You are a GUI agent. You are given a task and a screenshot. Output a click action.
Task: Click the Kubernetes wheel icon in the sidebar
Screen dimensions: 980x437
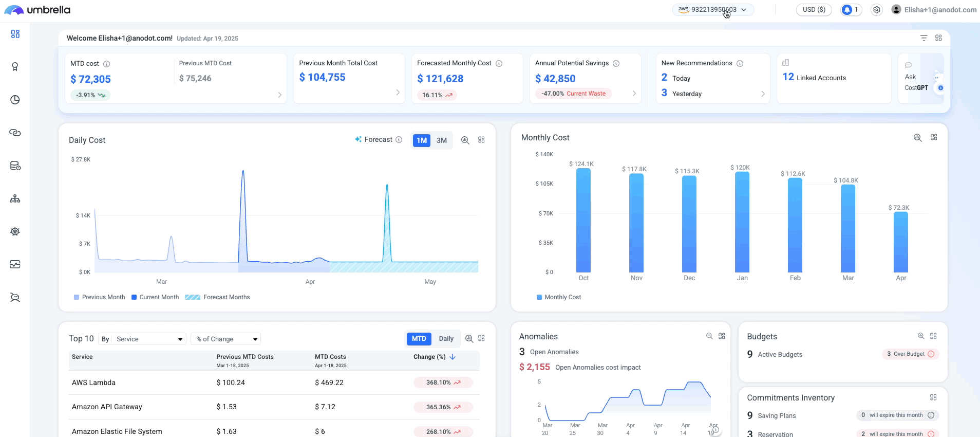15,231
